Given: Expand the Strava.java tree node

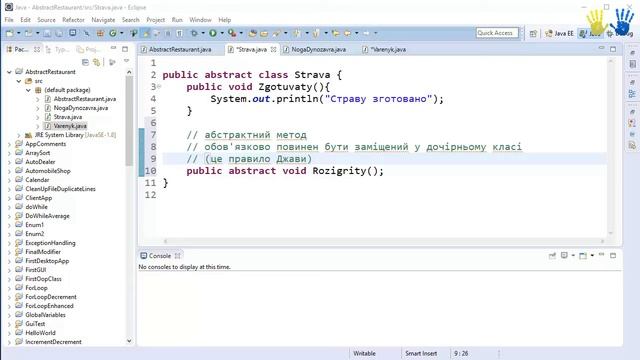Looking at the screenshot, I should click(38, 117).
